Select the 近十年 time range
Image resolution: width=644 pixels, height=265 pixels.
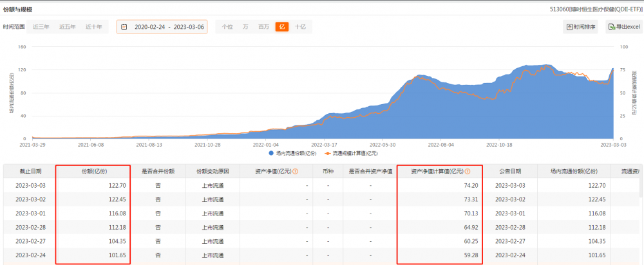tap(93, 27)
